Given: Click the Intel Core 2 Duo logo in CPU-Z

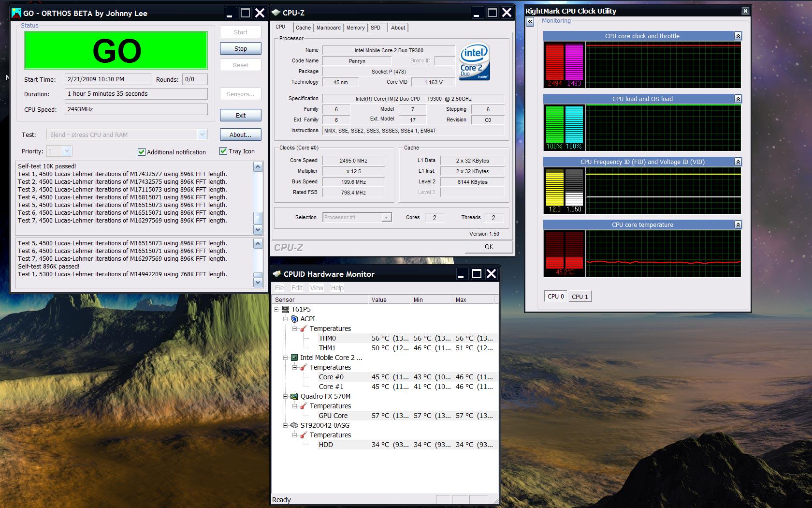Looking at the screenshot, I should (474, 62).
